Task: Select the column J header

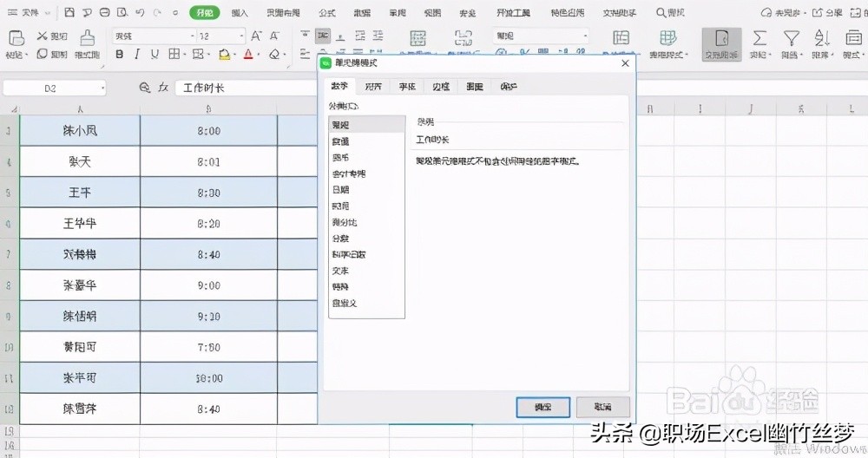Action: (751, 108)
